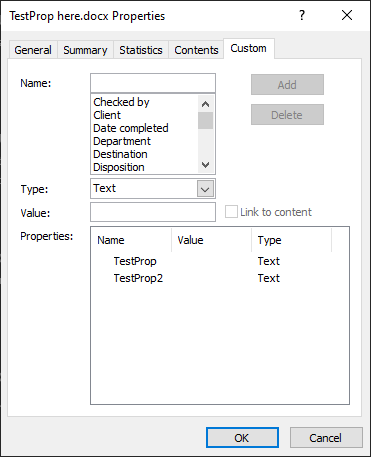The height and width of the screenshot is (457, 371).
Task: Click the Value input field
Action: click(x=153, y=212)
